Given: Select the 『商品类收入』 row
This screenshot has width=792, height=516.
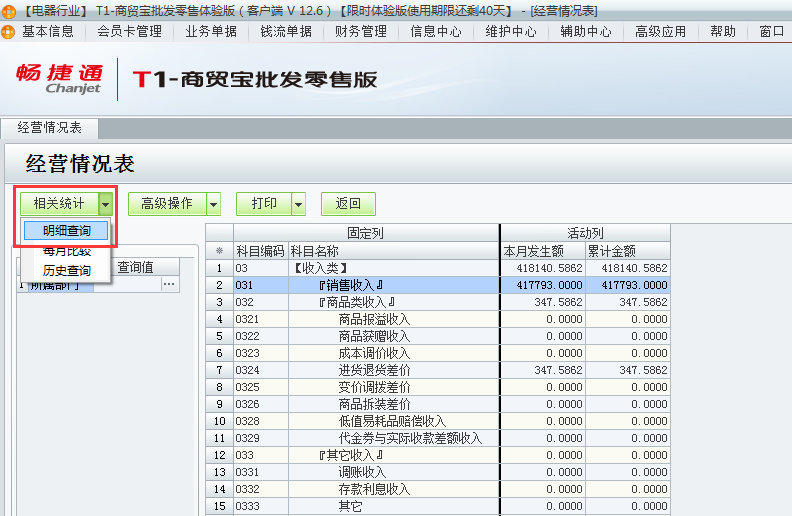Looking at the screenshot, I should click(438, 302).
